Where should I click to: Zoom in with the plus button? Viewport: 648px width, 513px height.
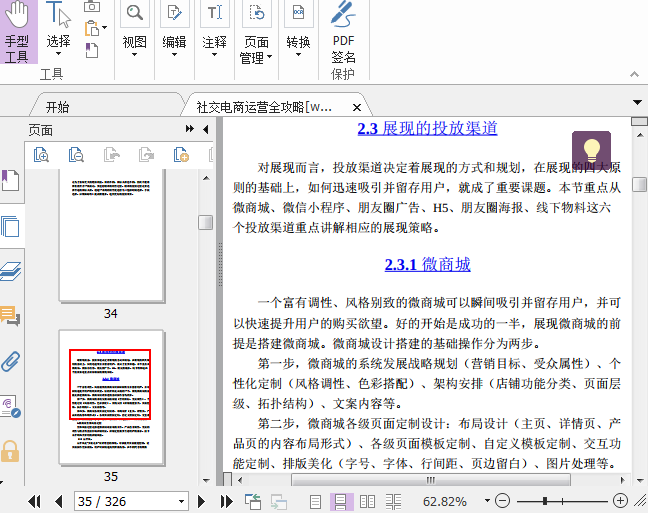tap(620, 501)
